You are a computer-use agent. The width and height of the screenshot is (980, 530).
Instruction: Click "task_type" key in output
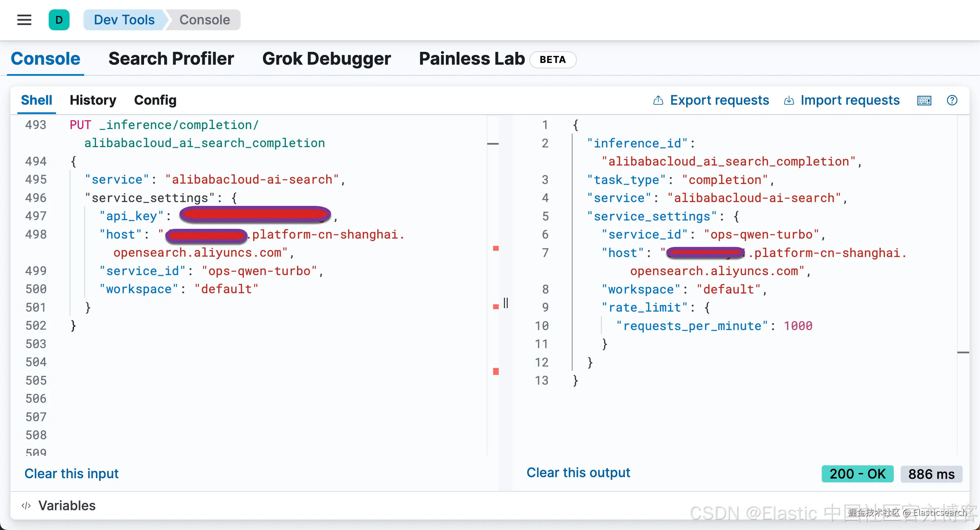pyautogui.click(x=626, y=179)
